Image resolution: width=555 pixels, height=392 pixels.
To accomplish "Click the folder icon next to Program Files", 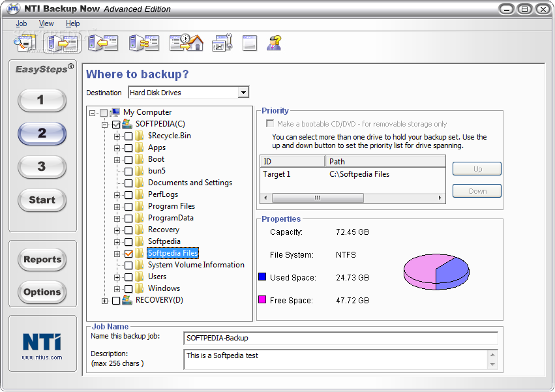I will (140, 207).
